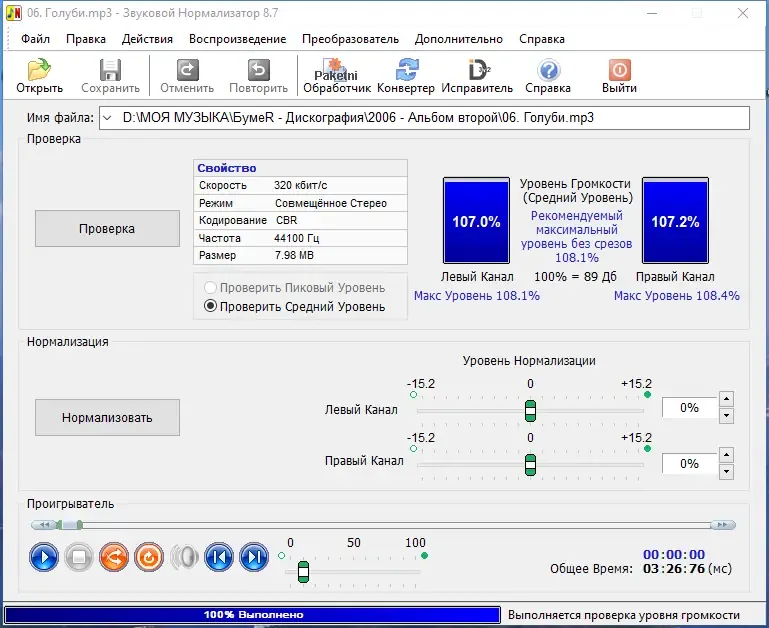Click the gray speaker mute button
The height and width of the screenshot is (628, 769).
(184, 557)
